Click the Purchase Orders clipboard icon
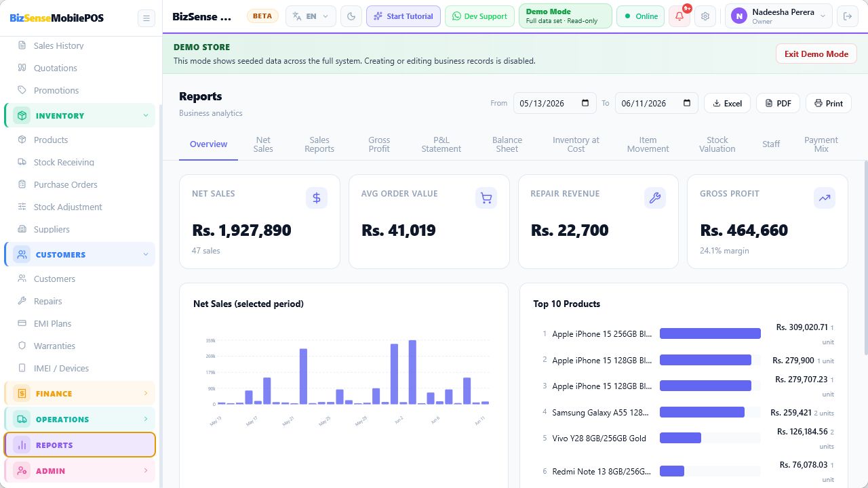This screenshot has width=868, height=488. point(22,184)
